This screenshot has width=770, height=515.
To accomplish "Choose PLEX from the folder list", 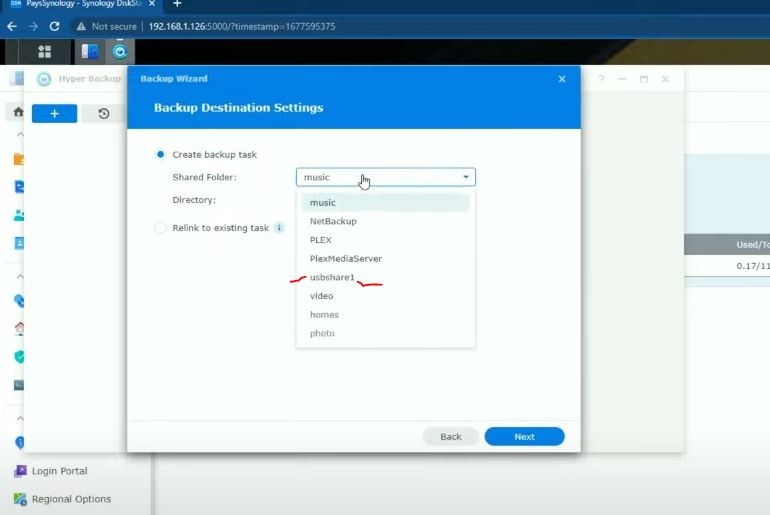I will (385, 240).
